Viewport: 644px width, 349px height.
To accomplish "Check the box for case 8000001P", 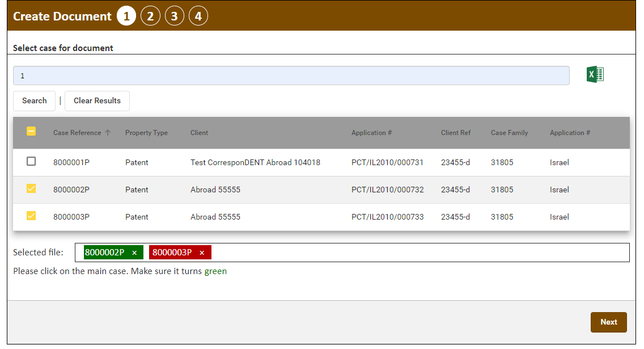I will pos(31,161).
